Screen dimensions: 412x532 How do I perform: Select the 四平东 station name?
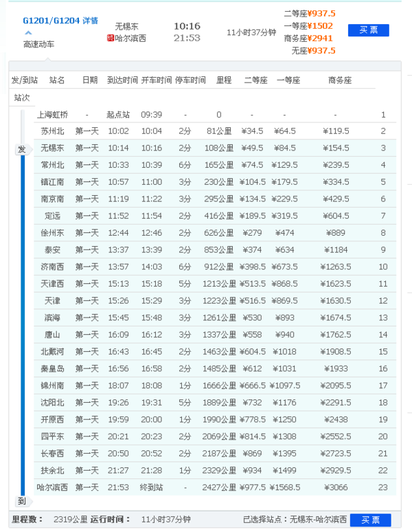click(52, 436)
